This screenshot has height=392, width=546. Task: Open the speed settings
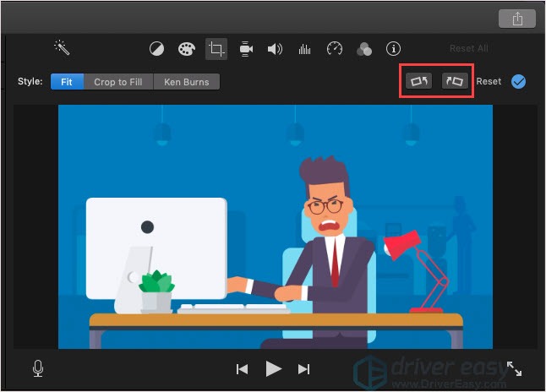335,49
